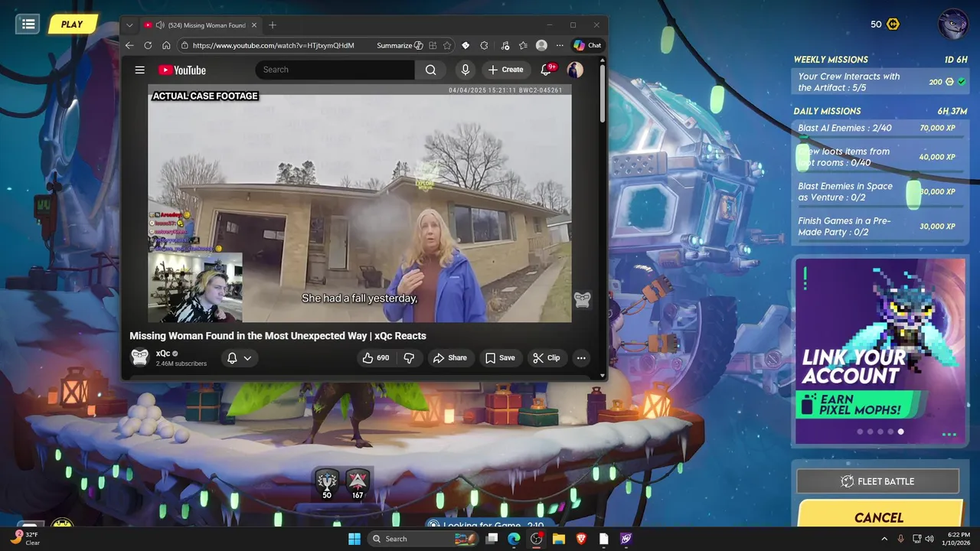Go to the browser home page
This screenshot has height=551, width=980.
pyautogui.click(x=166, y=45)
